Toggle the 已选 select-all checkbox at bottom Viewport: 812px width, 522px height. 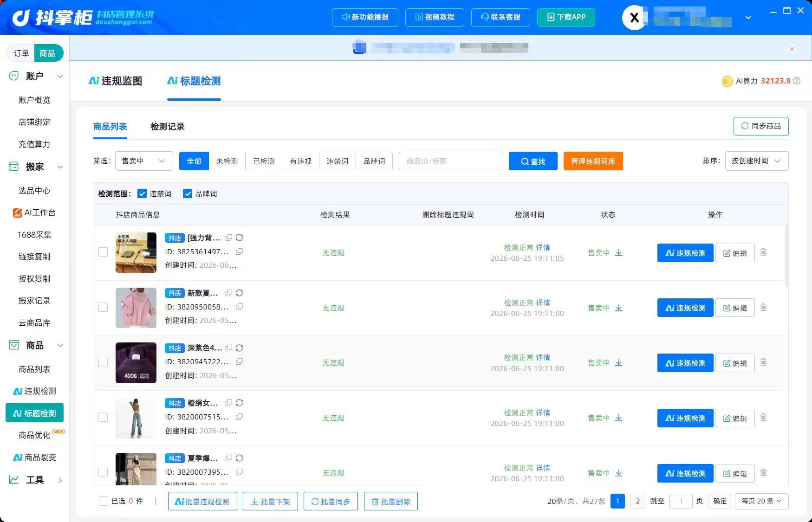point(103,501)
